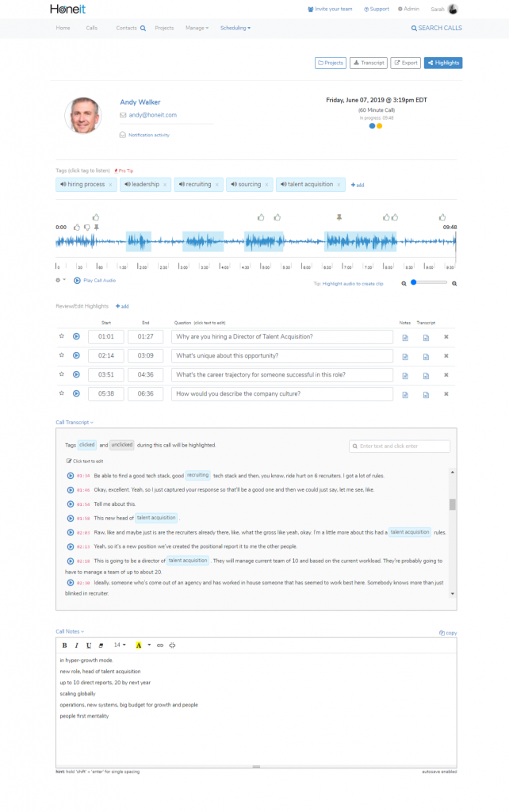This screenshot has height=812, width=509.
Task: Copy the call notes
Action: coord(448,633)
